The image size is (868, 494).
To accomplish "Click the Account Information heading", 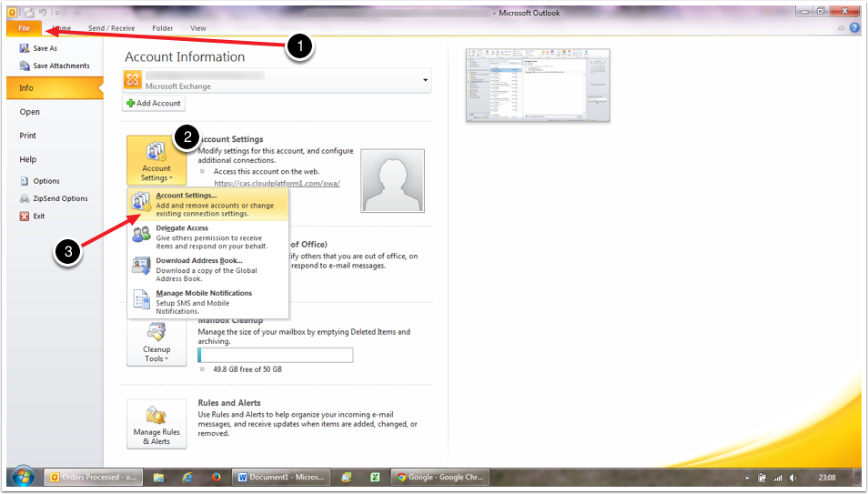I will pos(185,56).
